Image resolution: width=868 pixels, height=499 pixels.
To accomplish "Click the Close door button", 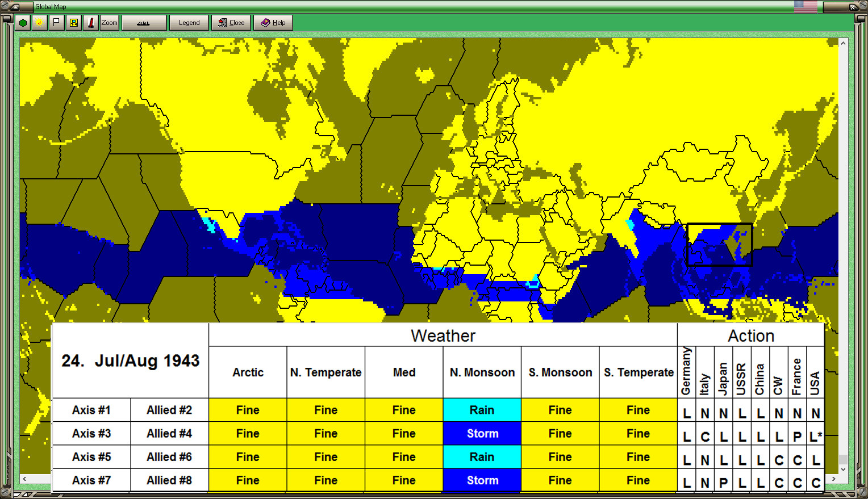I will pyautogui.click(x=231, y=23).
